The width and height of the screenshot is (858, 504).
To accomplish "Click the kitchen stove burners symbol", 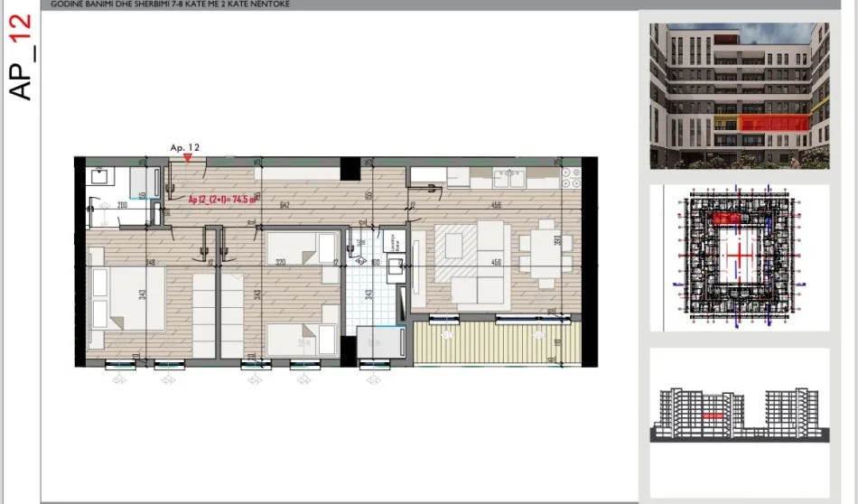I will tap(570, 177).
